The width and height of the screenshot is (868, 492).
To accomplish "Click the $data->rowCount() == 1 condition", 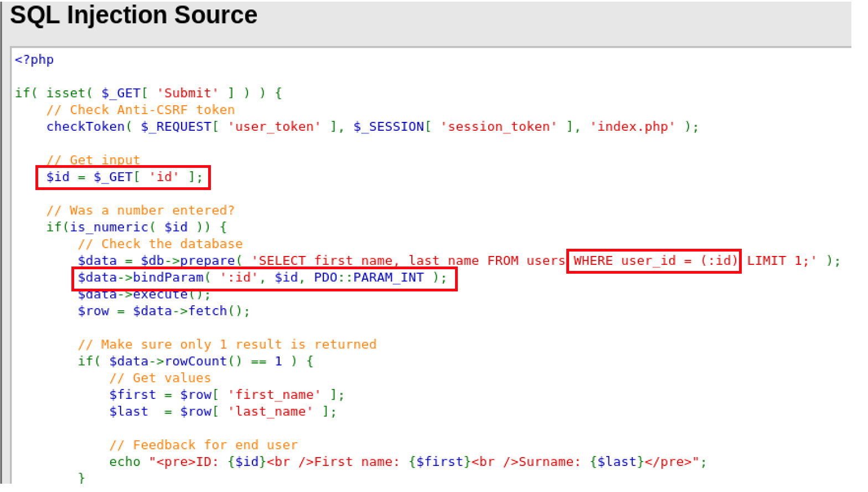I will tap(195, 361).
